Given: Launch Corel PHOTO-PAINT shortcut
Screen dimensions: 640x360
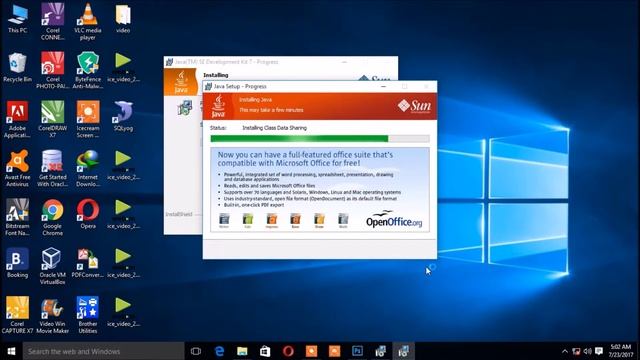Looking at the screenshot, I should coord(53,70).
